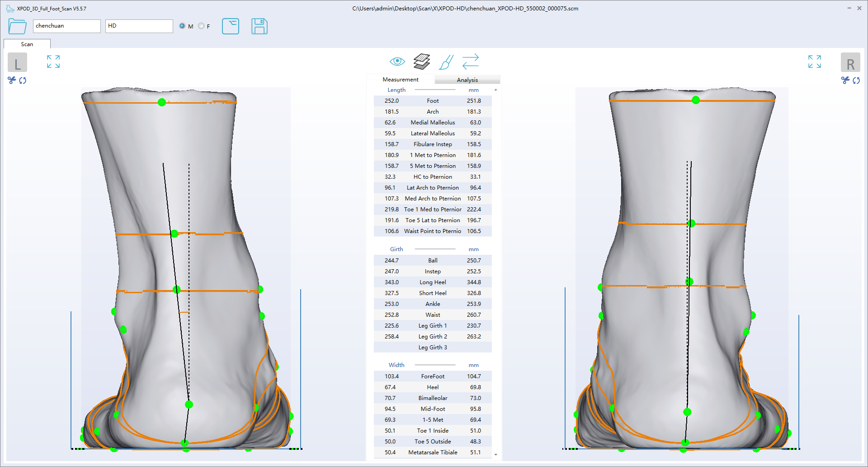
Task: Select the F gender radio button
Action: [x=201, y=26]
